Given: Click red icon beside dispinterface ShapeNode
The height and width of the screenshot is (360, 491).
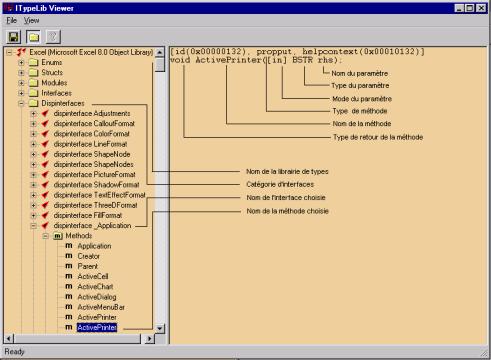Looking at the screenshot, I should [x=45, y=154].
